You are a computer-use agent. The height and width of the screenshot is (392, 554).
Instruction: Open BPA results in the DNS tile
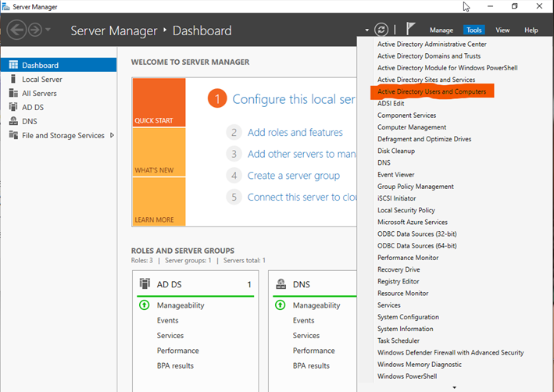(x=311, y=366)
